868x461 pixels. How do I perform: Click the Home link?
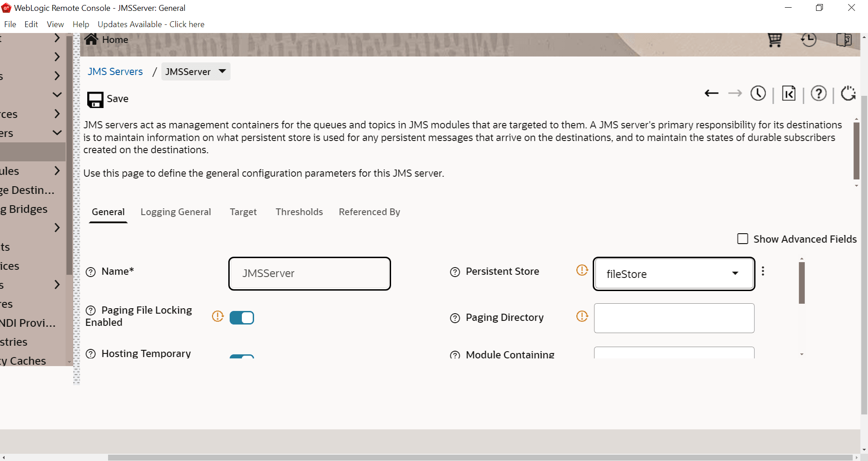[115, 40]
